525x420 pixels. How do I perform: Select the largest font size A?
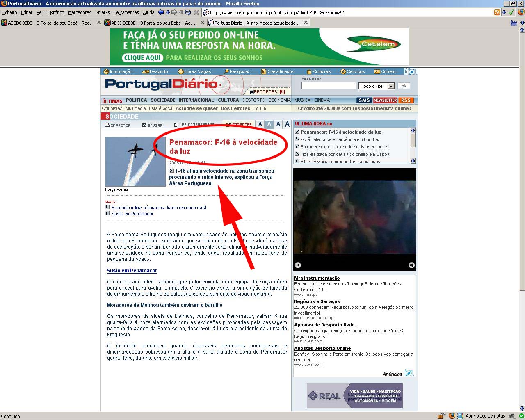pos(287,124)
